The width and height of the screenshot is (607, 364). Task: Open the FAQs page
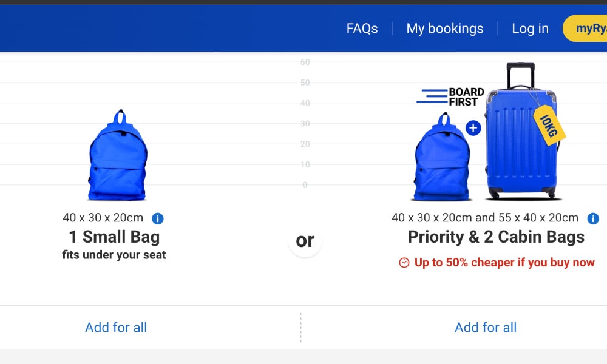362,29
